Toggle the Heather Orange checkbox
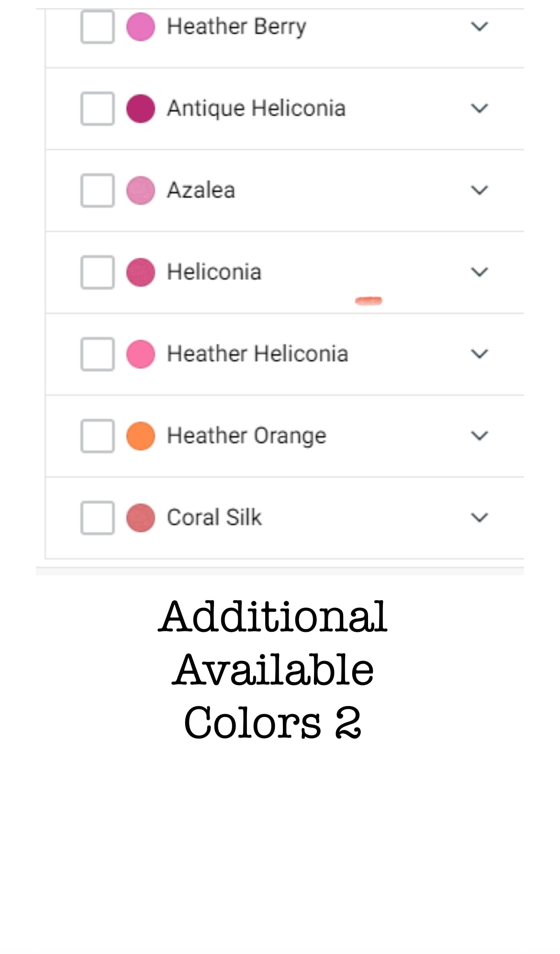 pyautogui.click(x=97, y=436)
